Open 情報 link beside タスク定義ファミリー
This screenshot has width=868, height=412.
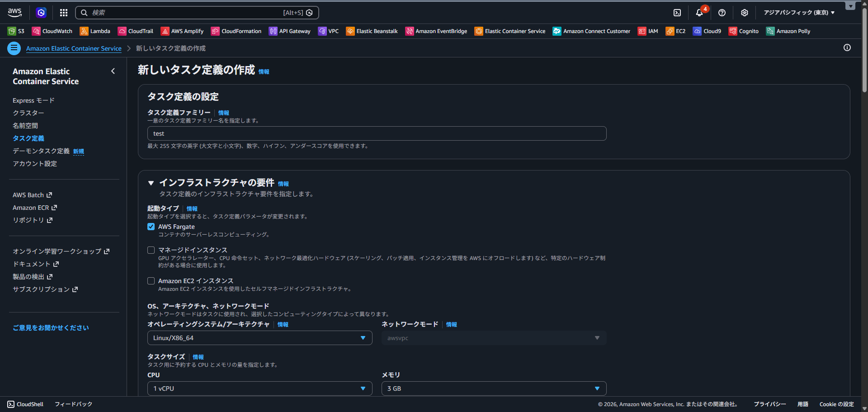[x=224, y=113]
